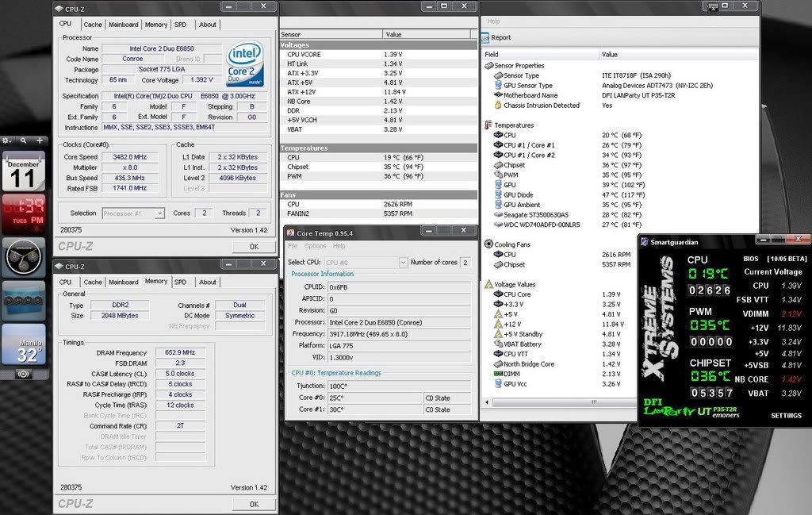Click the Specification field in CPU-Z
The height and width of the screenshot is (515, 812).
(x=185, y=96)
